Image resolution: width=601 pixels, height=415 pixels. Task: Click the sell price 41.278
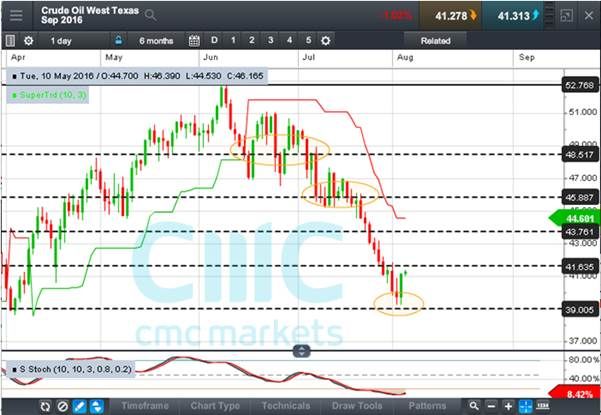point(451,16)
